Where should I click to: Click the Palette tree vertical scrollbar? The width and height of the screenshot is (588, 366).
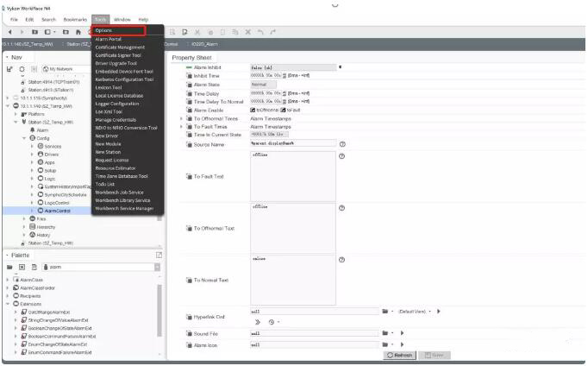click(160, 311)
